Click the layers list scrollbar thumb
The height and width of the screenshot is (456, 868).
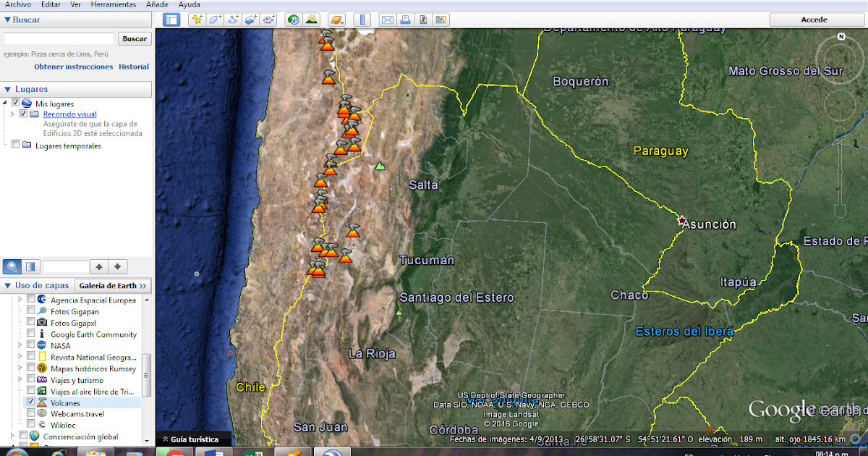click(x=147, y=376)
